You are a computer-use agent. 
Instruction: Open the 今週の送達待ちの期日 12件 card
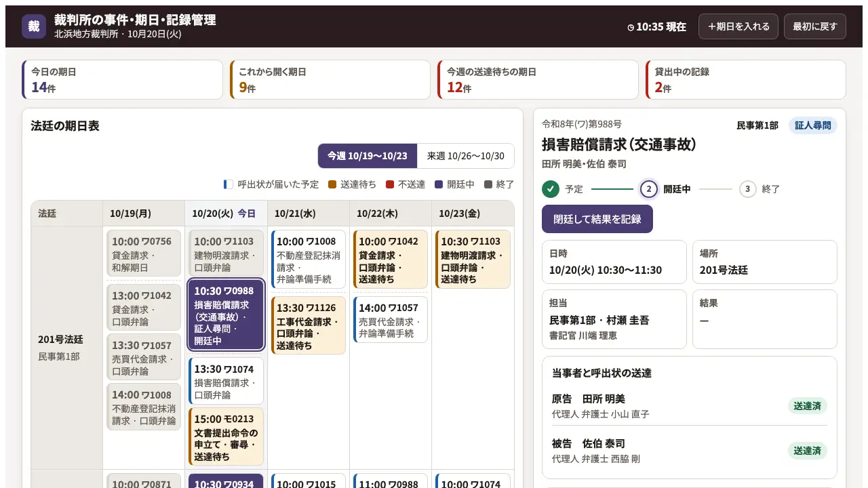538,80
